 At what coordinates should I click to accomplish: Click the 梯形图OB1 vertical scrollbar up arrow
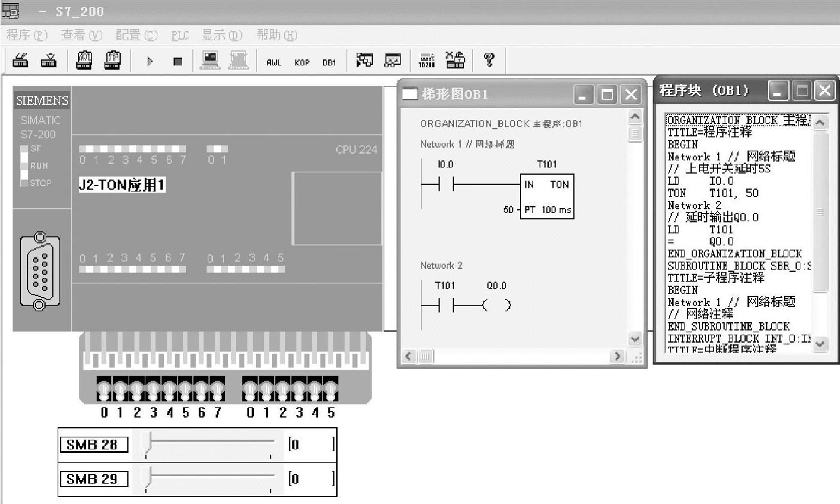635,116
